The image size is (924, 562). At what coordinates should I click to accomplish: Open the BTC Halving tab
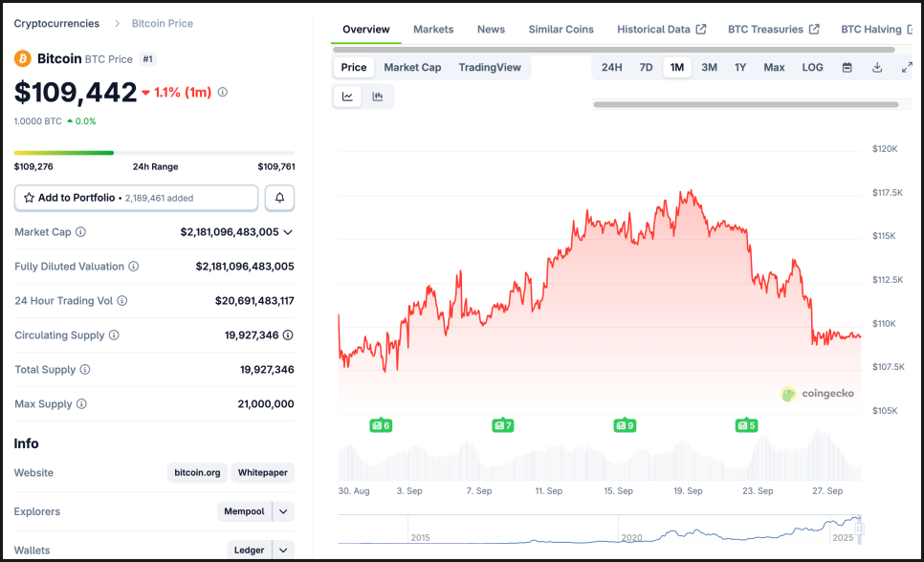pos(876,30)
